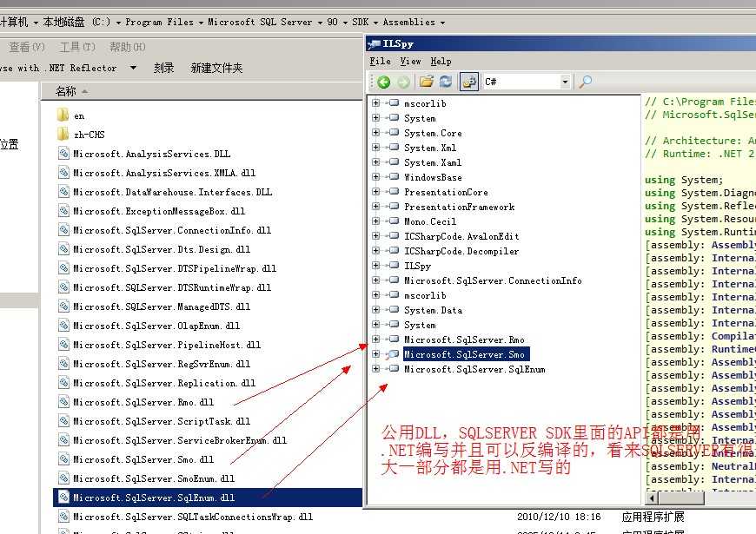Screen dimensions: 756x534
Task: Click the Open folder icon in ILSpy
Action: [x=426, y=82]
